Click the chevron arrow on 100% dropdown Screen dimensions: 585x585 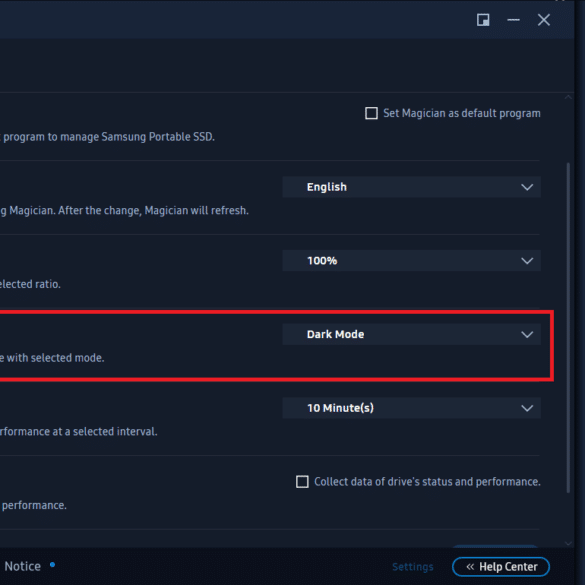(527, 260)
